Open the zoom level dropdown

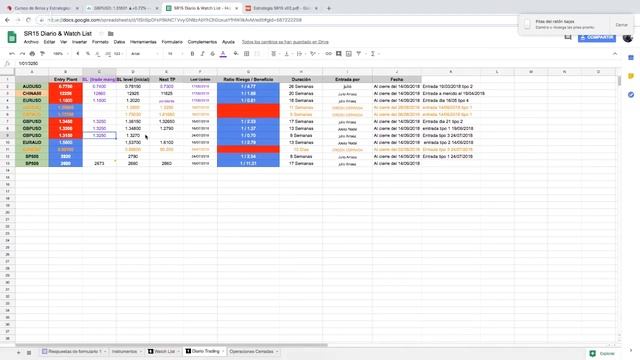60,54
